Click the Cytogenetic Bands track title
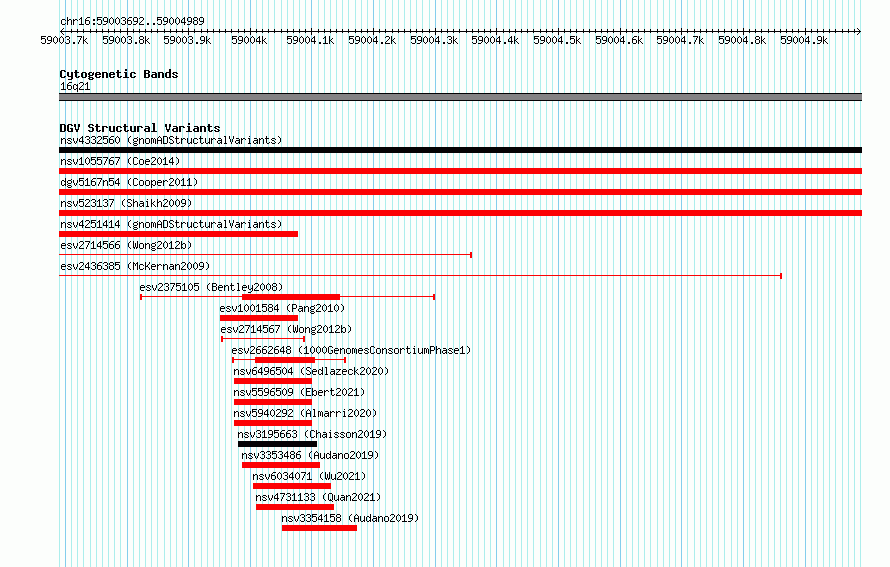 click(x=119, y=74)
